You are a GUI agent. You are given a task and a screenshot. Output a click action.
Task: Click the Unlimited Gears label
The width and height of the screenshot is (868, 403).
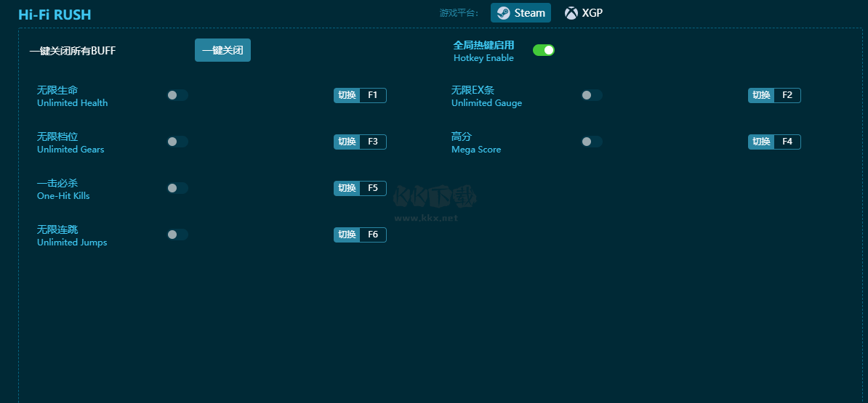pyautogui.click(x=71, y=150)
